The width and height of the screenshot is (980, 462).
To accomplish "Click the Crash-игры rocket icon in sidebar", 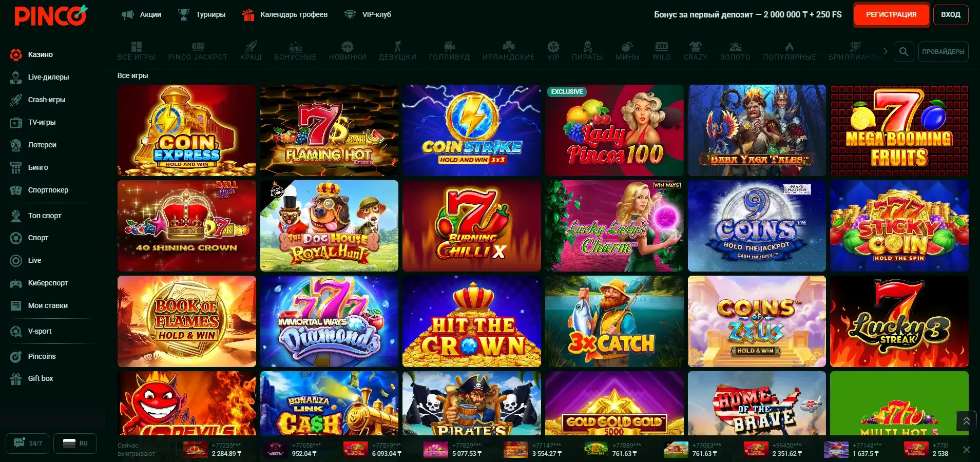I will point(16,100).
